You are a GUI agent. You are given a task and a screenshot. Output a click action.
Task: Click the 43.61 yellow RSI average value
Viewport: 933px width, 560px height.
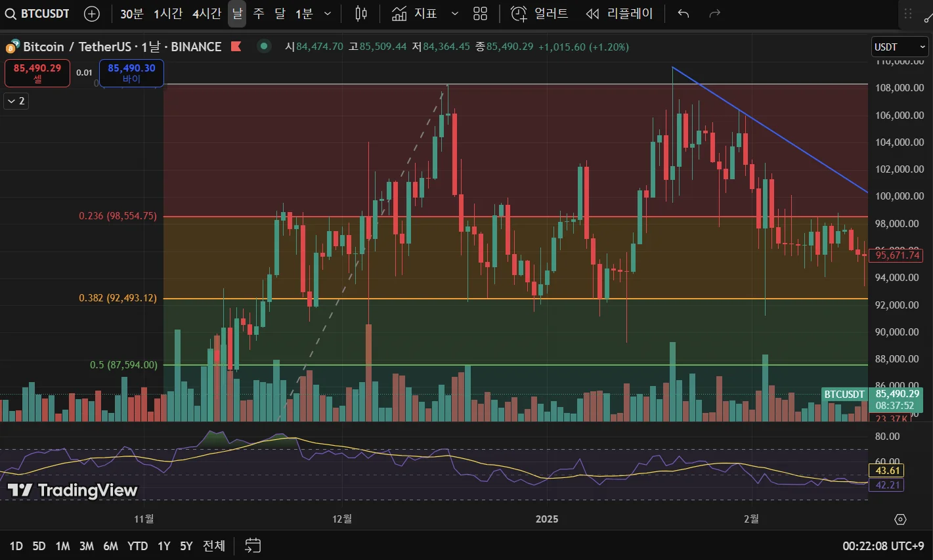coord(887,471)
